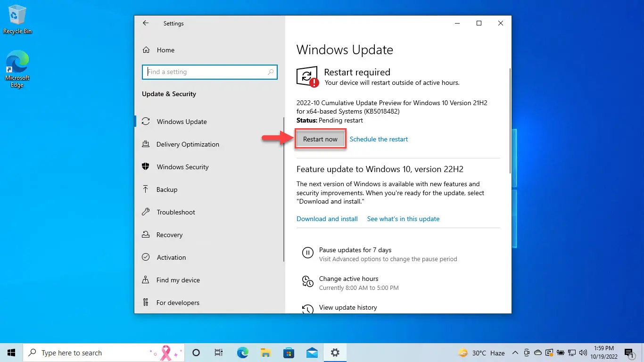Click the sidebar scrollbar in Settings
This screenshot has height=362, width=644.
pos(284,190)
